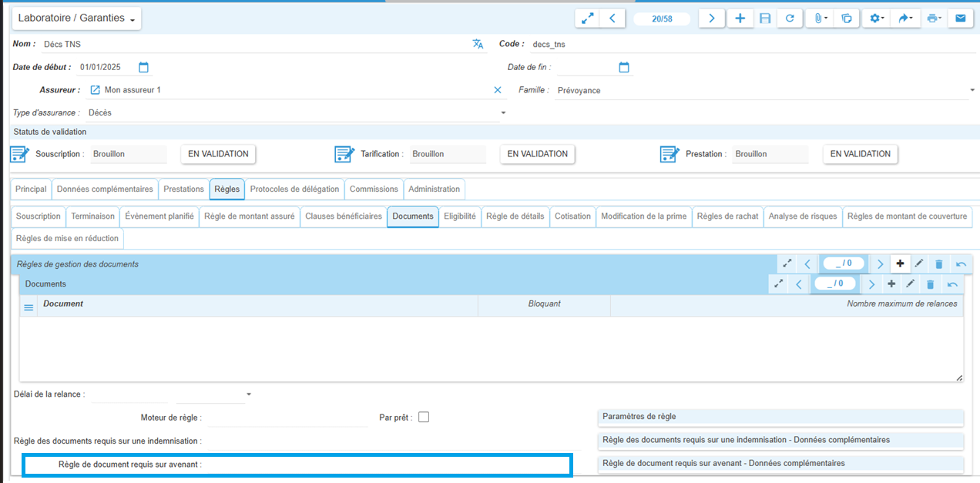Image resolution: width=980 pixels, height=483 pixels.
Task: Open calendar picker for Date de début
Action: (143, 67)
